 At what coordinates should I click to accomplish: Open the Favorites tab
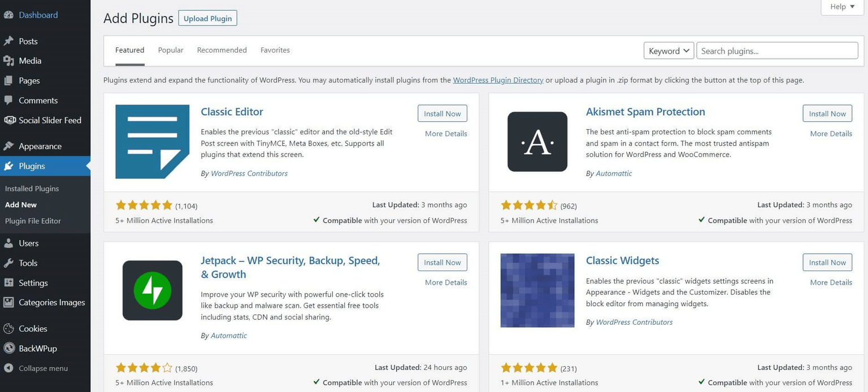(x=275, y=50)
